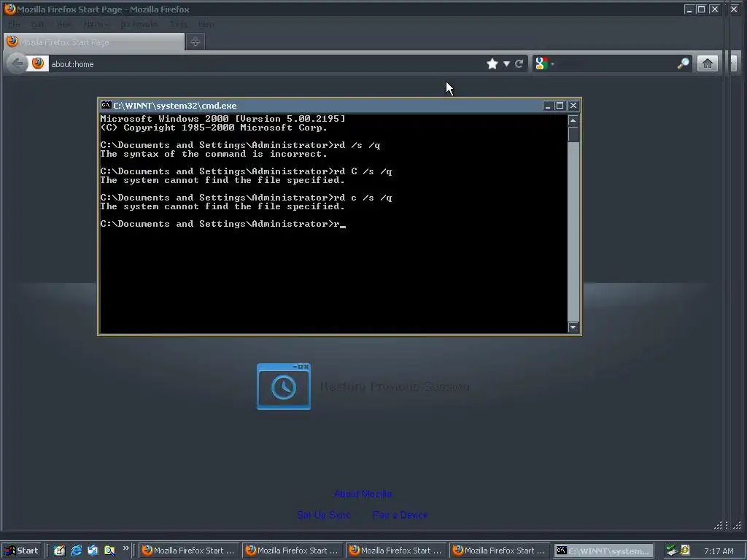Minimize the Firefox window
747x560 pixels.
[689, 9]
